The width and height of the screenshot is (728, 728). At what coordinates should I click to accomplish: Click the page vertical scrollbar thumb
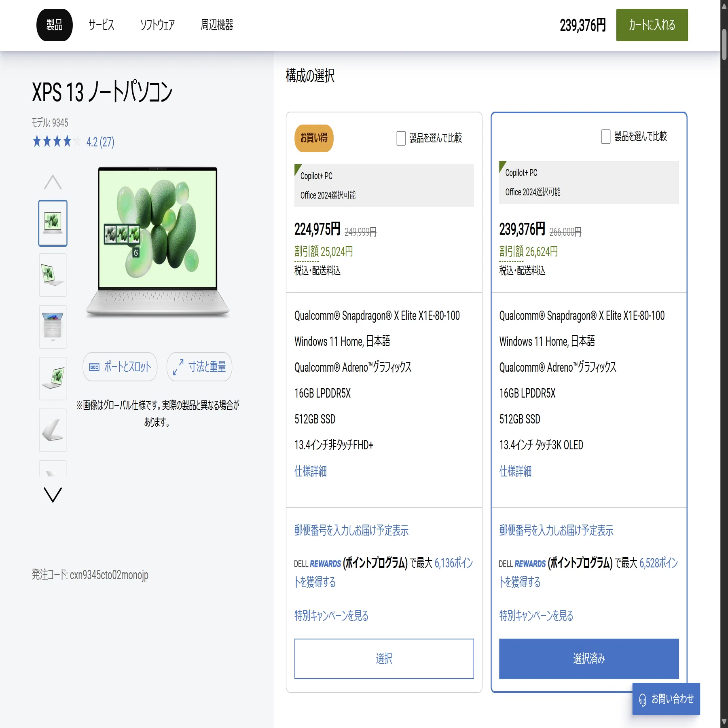pyautogui.click(x=724, y=44)
